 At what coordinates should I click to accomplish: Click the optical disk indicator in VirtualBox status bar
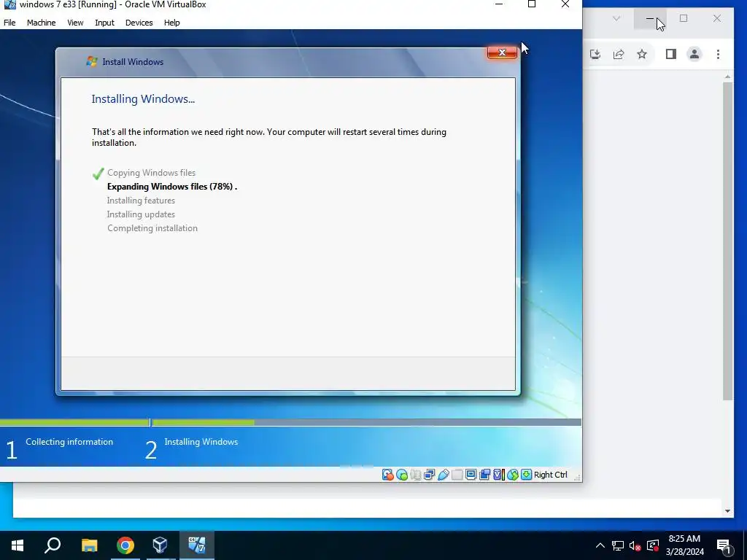(402, 475)
